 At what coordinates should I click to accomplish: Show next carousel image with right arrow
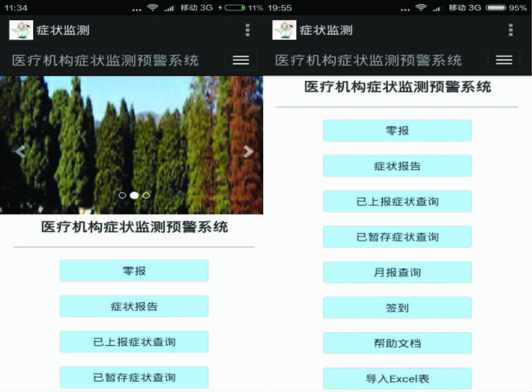tap(248, 151)
